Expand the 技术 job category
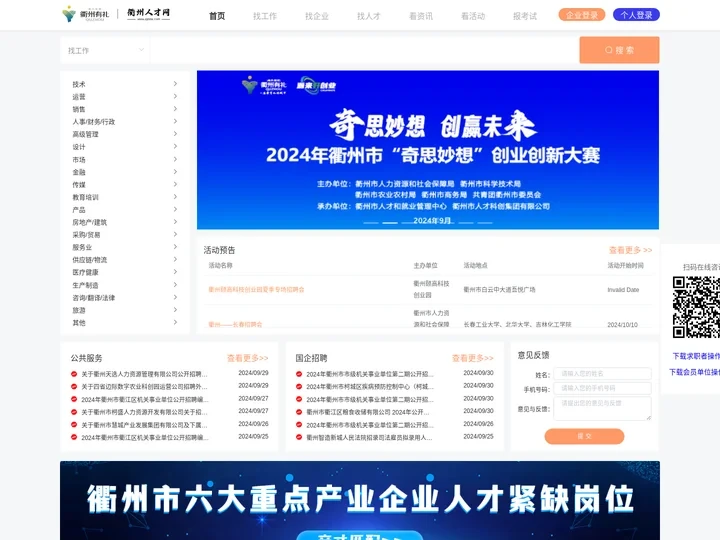 click(124, 84)
